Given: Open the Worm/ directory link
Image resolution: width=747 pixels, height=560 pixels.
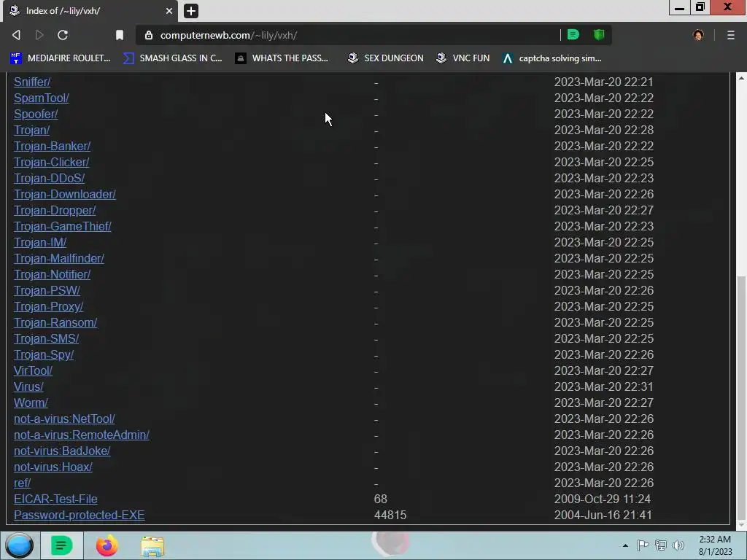Looking at the screenshot, I should [31, 402].
